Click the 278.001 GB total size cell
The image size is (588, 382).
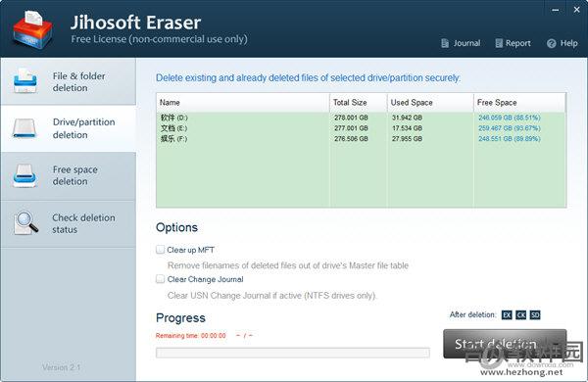[x=351, y=118]
